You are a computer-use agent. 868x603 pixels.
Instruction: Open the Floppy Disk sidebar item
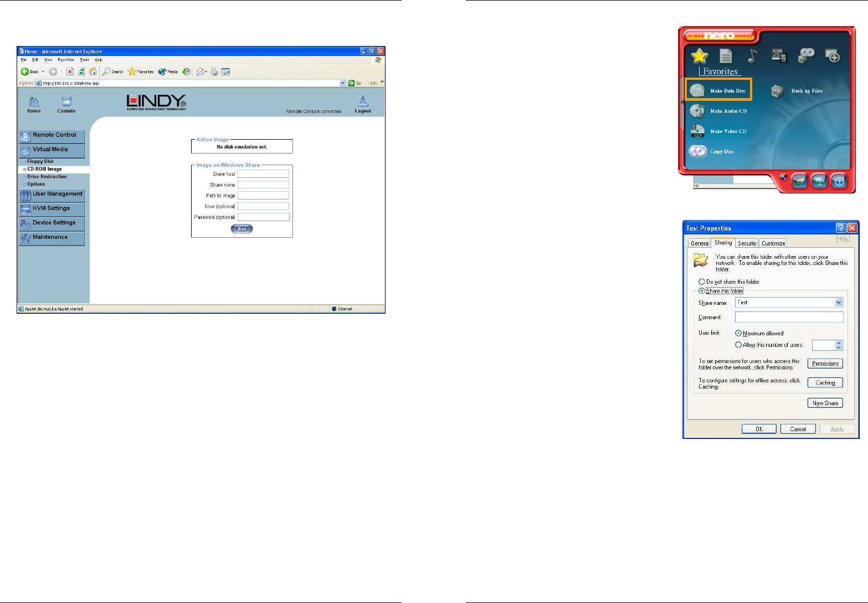(40, 162)
